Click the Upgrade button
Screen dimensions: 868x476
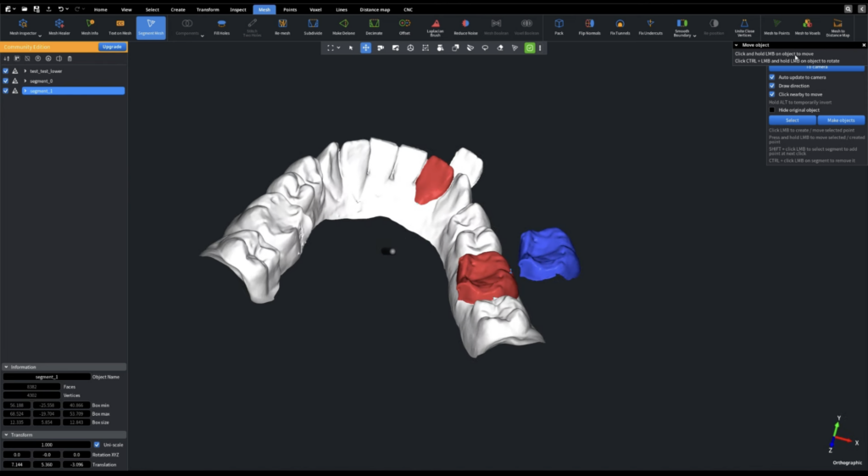point(112,47)
